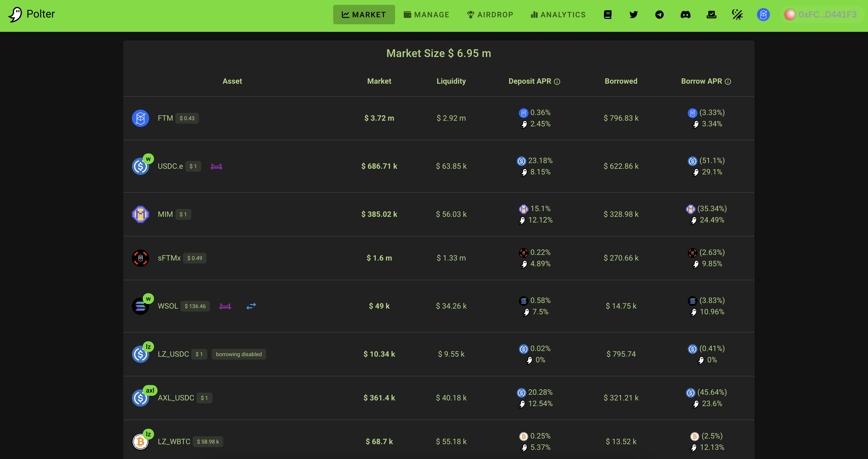Toggle the dark/light theme icon
868x459 pixels.
(x=737, y=15)
